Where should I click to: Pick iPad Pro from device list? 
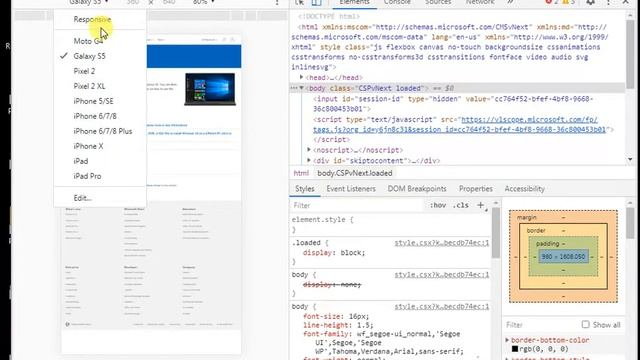click(x=87, y=176)
